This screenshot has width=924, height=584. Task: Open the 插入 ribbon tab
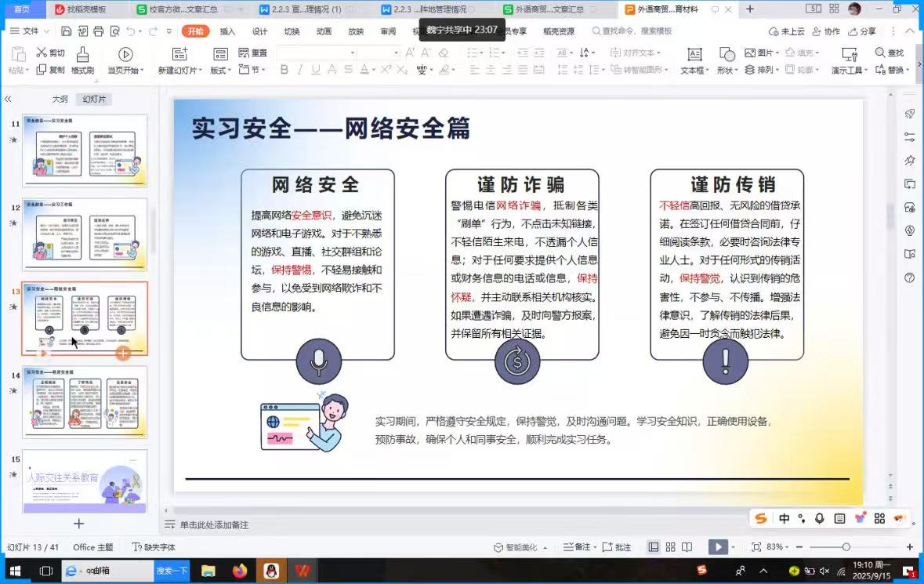(x=227, y=31)
